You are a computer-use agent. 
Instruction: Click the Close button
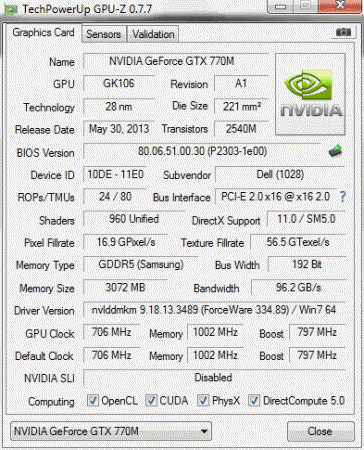click(320, 431)
